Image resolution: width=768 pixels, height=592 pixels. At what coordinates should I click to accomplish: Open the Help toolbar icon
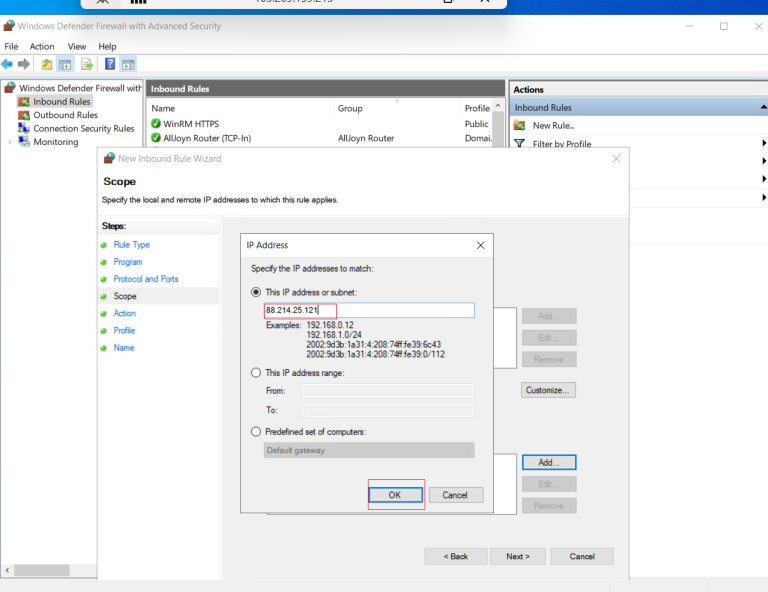(109, 64)
